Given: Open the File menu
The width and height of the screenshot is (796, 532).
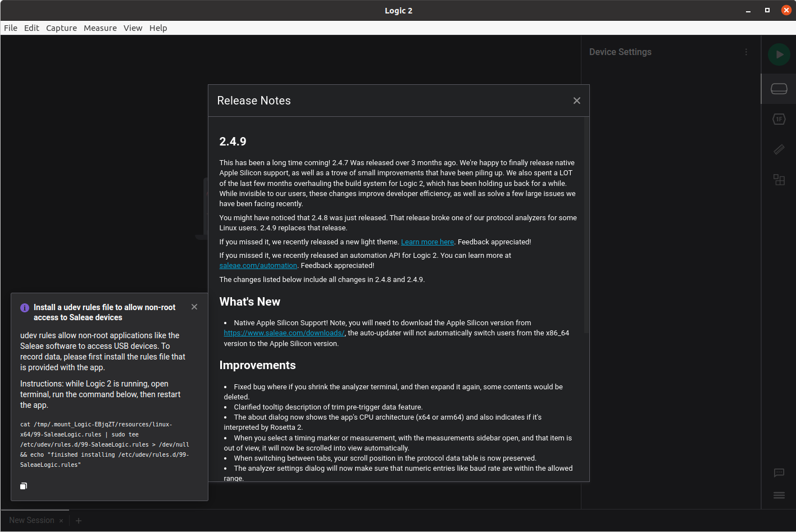Looking at the screenshot, I should click(x=11, y=28).
